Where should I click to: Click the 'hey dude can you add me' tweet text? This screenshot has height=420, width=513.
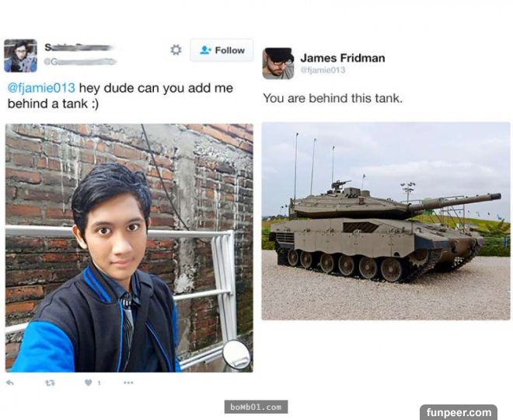point(156,88)
